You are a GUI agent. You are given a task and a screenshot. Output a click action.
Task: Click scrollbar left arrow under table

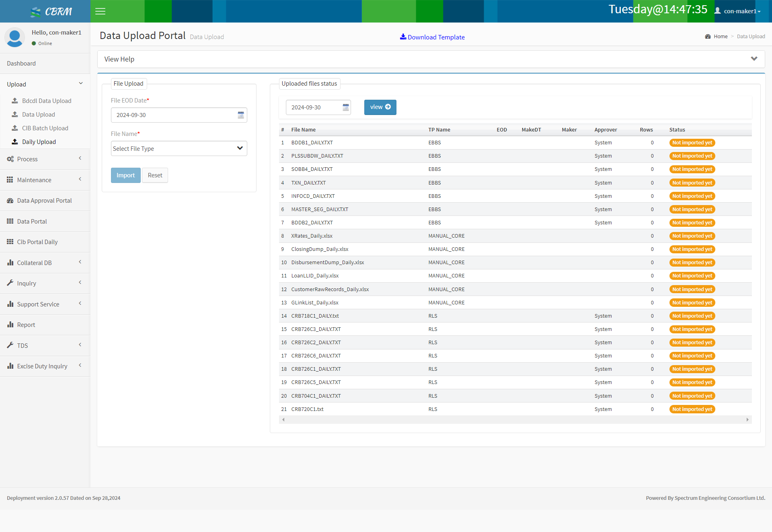click(x=283, y=419)
